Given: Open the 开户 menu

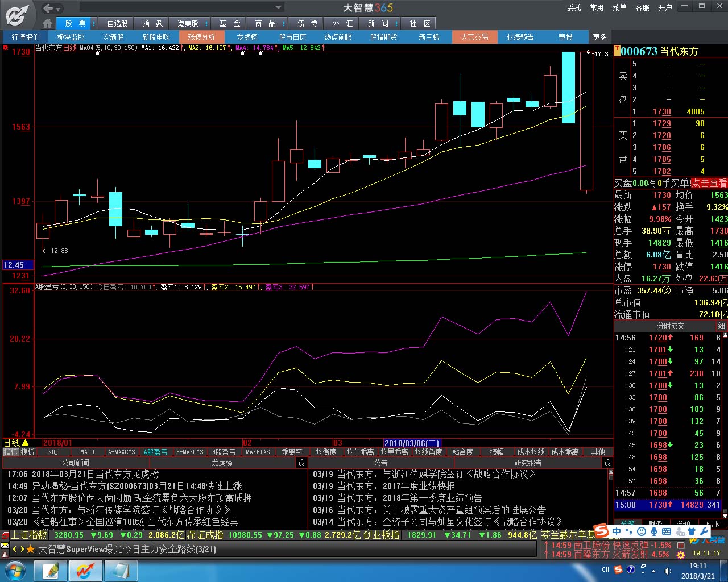Looking at the screenshot, I should [x=665, y=7].
